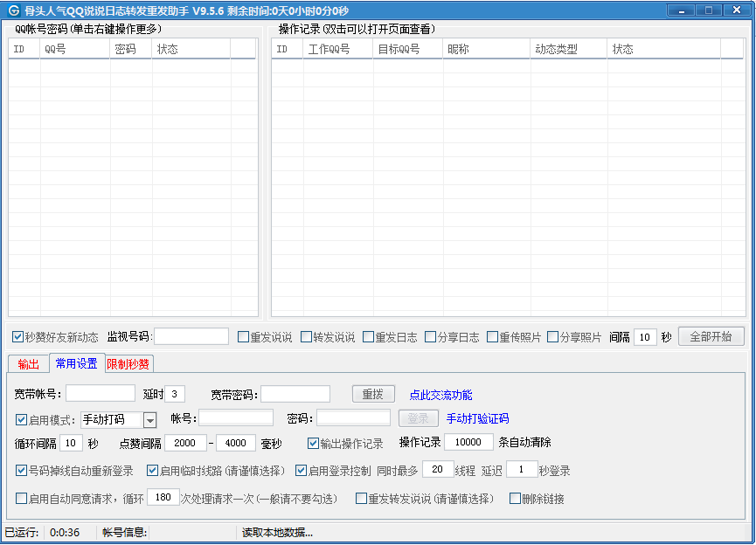The width and height of the screenshot is (756, 545).
Task: Click 目标QQ号 column header in records
Action: 408,49
